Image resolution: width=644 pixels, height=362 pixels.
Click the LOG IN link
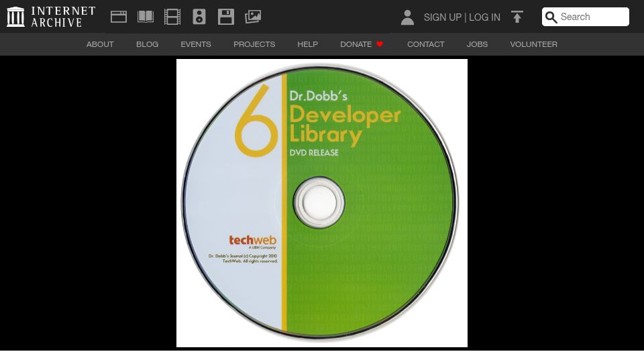point(484,17)
